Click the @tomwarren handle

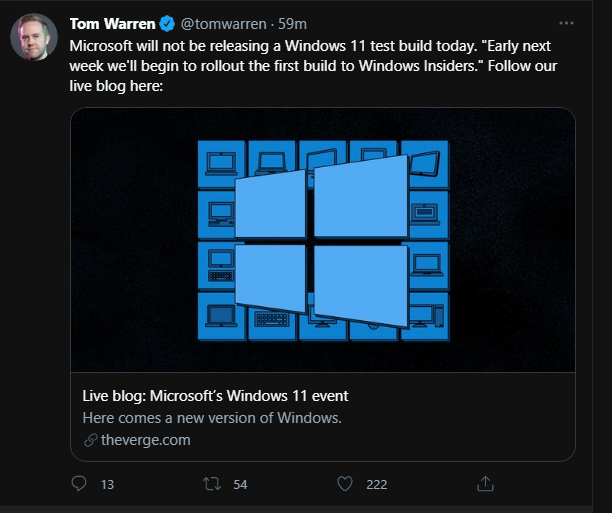coord(224,23)
